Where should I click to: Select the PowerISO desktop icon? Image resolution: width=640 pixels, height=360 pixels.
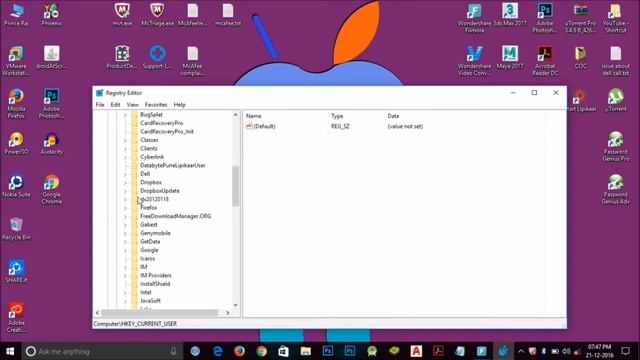coord(16,144)
